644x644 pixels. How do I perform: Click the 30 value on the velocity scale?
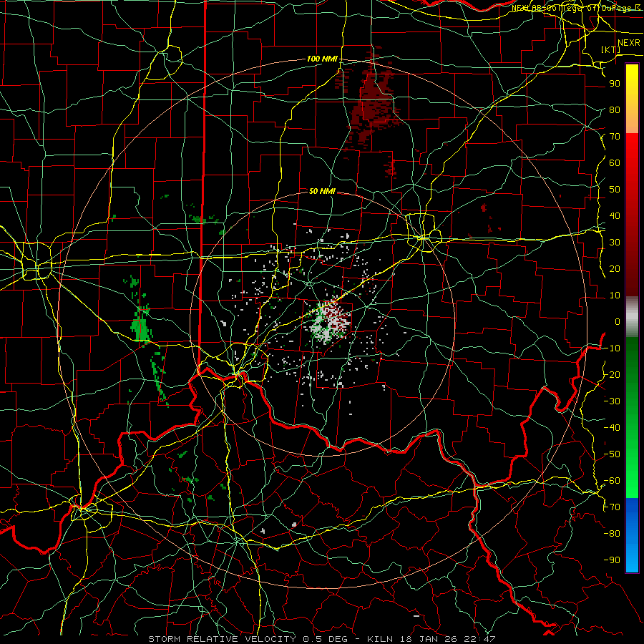[x=615, y=243]
